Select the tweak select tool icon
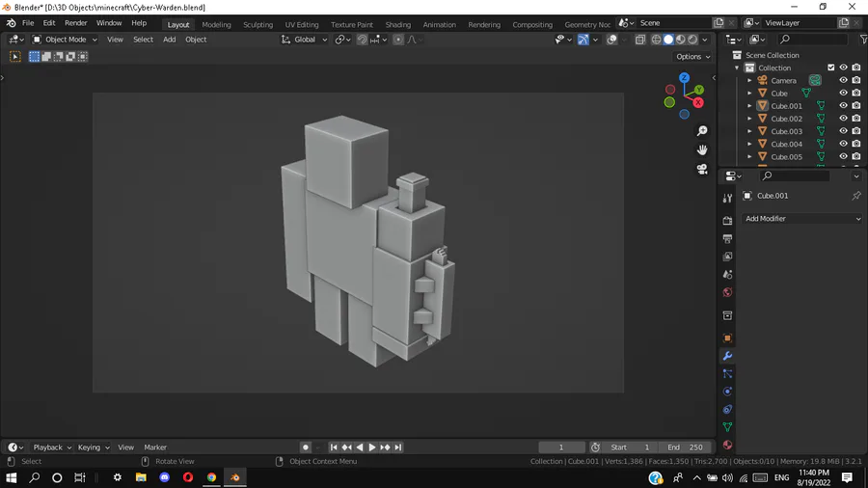This screenshot has width=868, height=488. click(x=14, y=57)
